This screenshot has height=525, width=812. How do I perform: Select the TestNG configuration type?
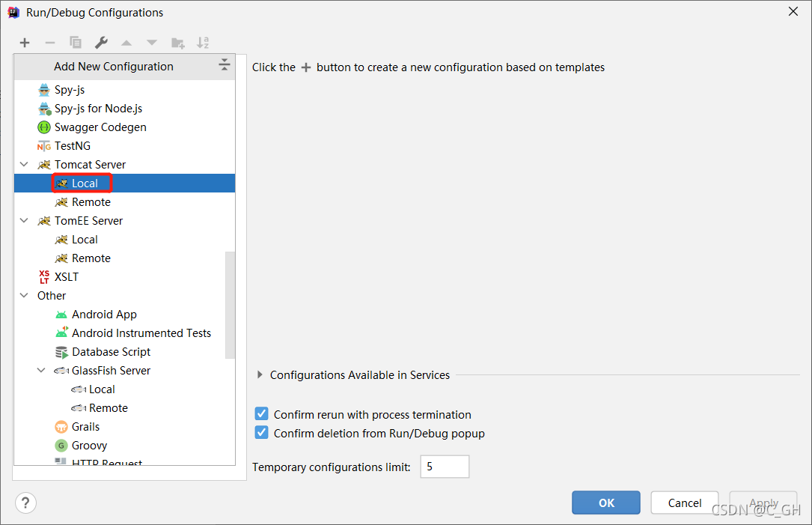coord(124,145)
